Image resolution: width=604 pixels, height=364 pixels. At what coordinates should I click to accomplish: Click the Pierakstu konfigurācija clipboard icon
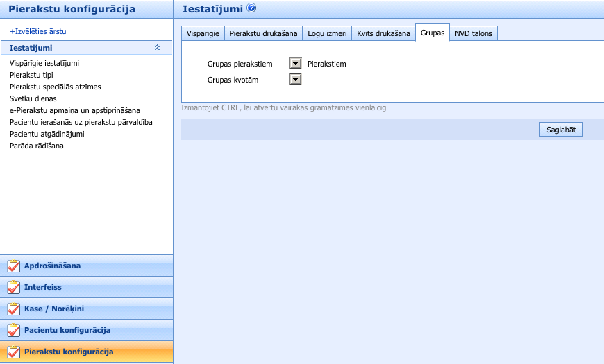tap(13, 352)
